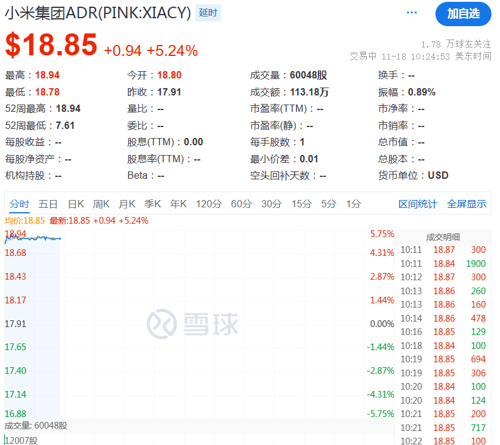Select the 10:12 trade row
The image size is (500, 445).
point(443,277)
